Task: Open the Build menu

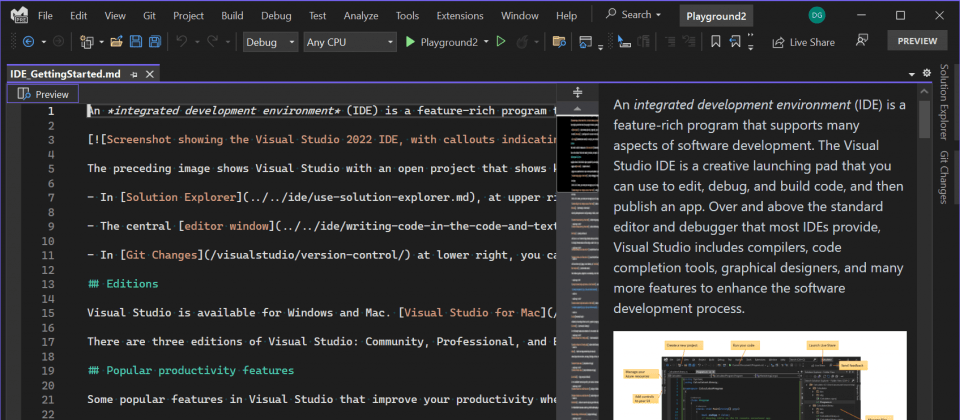Action: click(x=232, y=15)
